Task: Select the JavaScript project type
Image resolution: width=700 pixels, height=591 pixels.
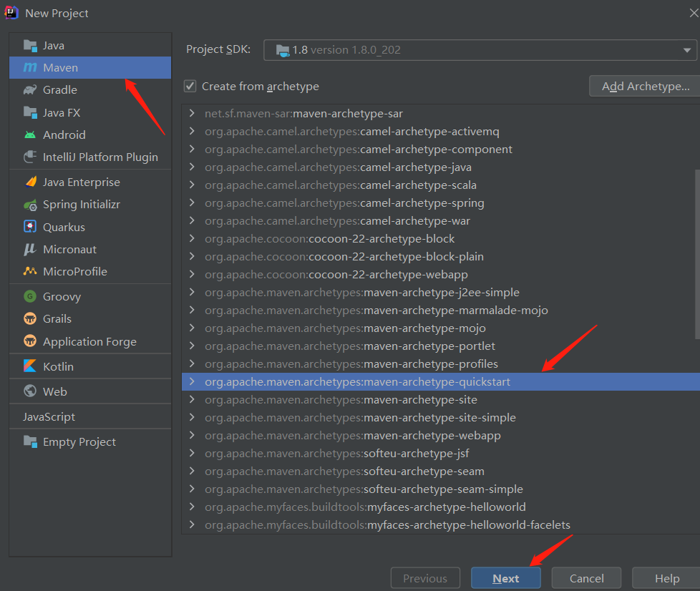Action: (x=49, y=416)
